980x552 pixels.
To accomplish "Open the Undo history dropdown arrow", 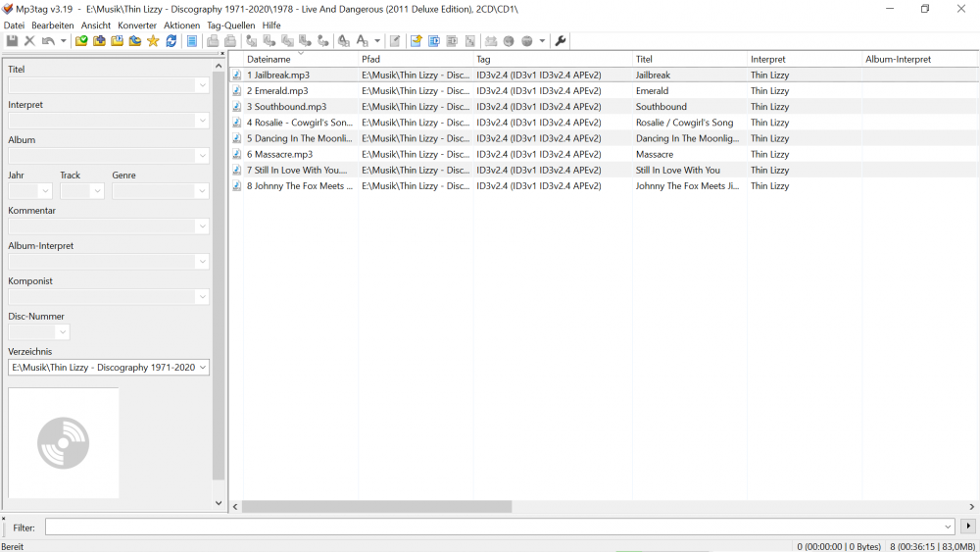I will pos(63,41).
